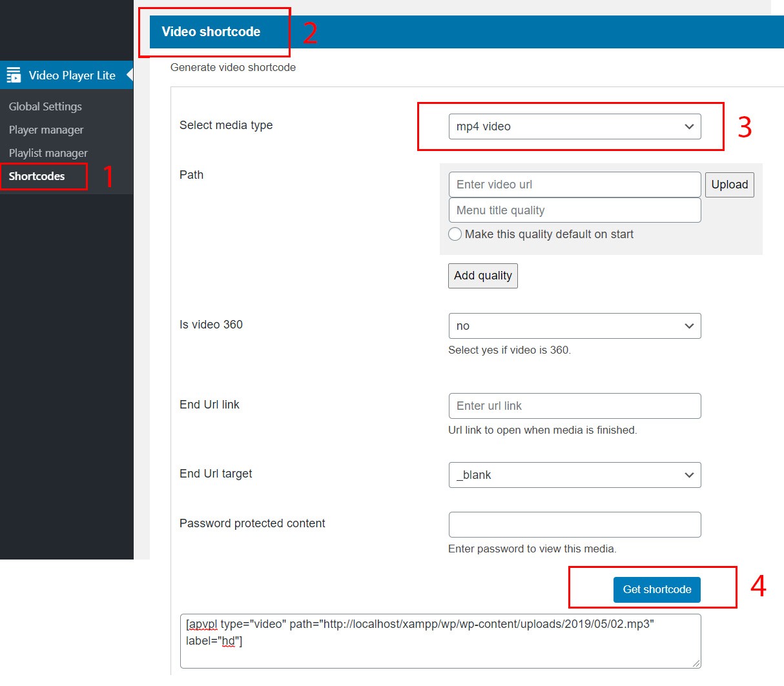Image resolution: width=784 pixels, height=686 pixels.
Task: Open the Is video 360 dropdown
Action: point(574,326)
